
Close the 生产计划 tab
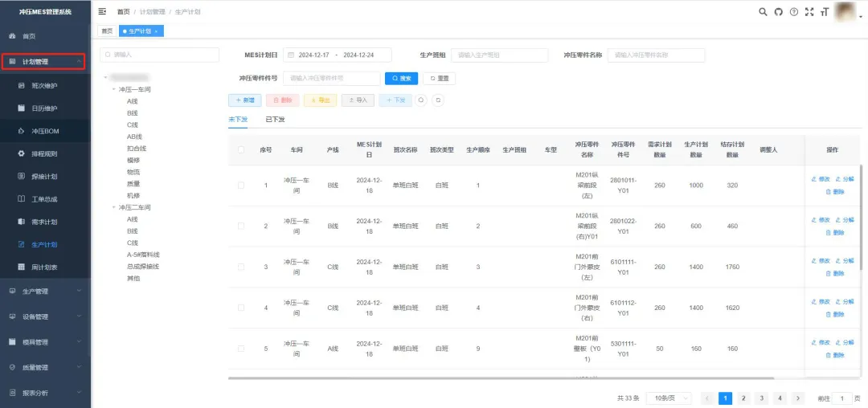click(156, 31)
